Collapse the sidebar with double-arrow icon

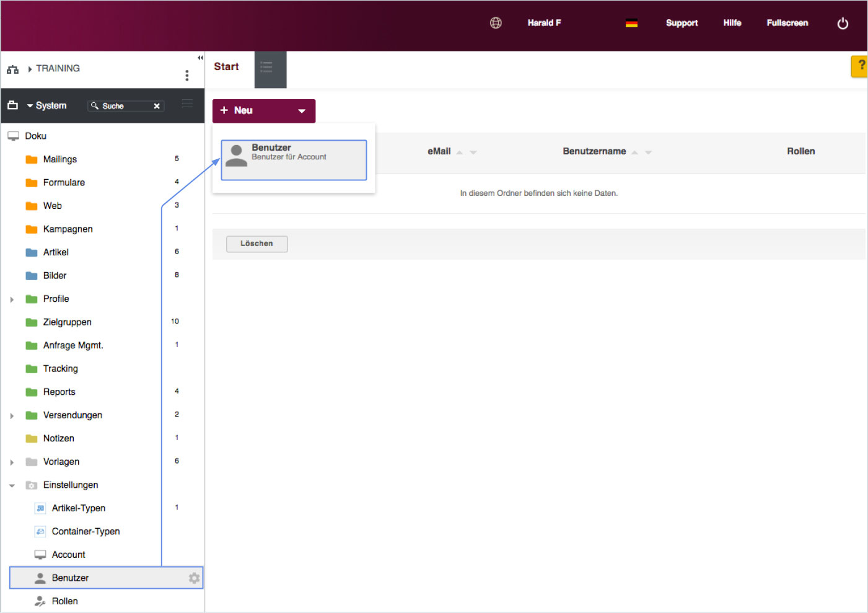coord(200,58)
